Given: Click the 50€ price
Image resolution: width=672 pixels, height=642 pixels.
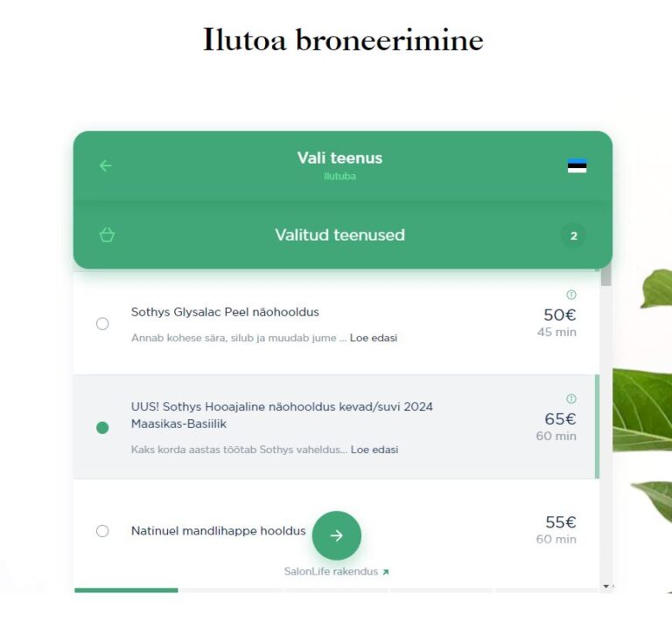Looking at the screenshot, I should point(560,315).
